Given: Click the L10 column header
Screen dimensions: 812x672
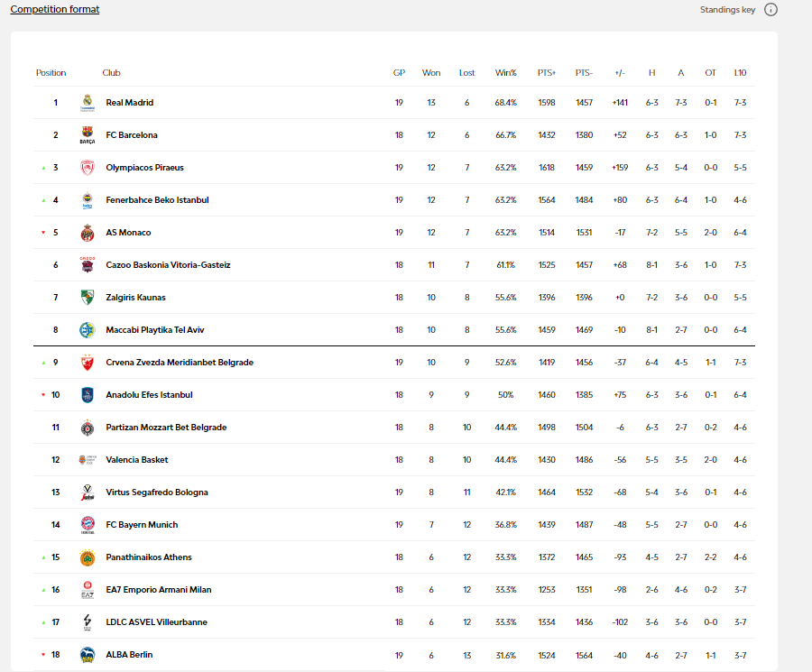Looking at the screenshot, I should (x=740, y=73).
